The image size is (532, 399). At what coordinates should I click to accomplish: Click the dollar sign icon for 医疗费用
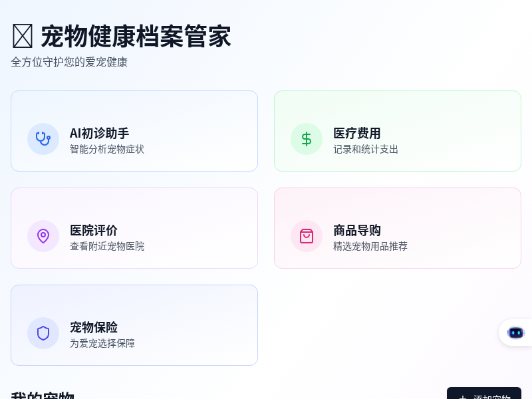(307, 139)
